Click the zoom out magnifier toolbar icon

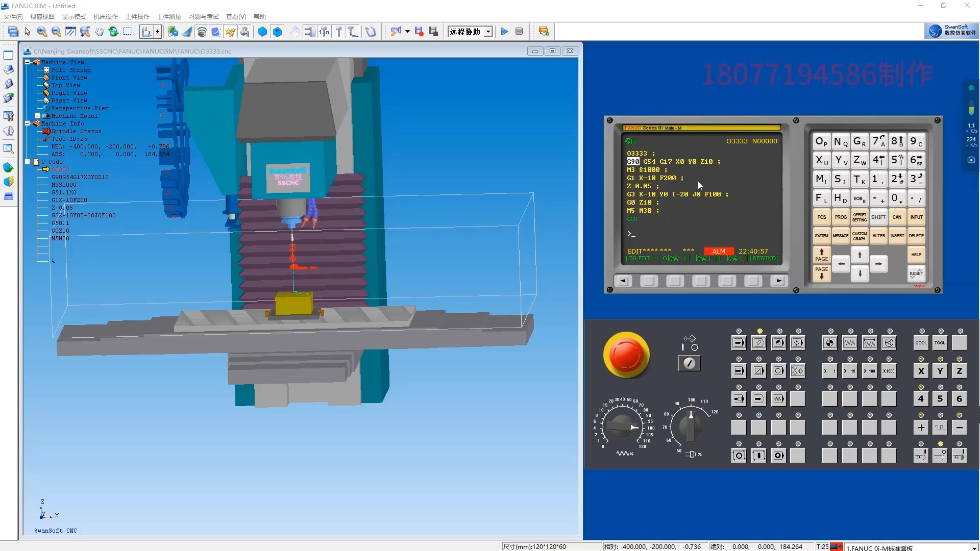[x=56, y=32]
